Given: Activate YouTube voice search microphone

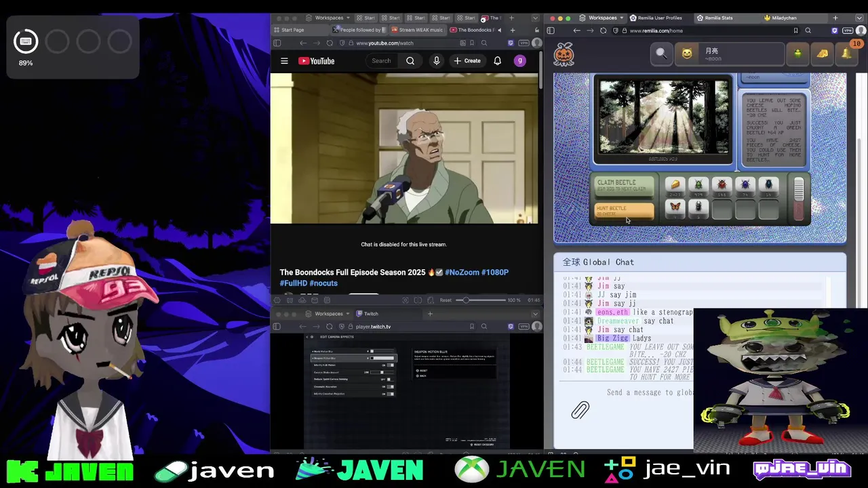Looking at the screenshot, I should pos(437,61).
